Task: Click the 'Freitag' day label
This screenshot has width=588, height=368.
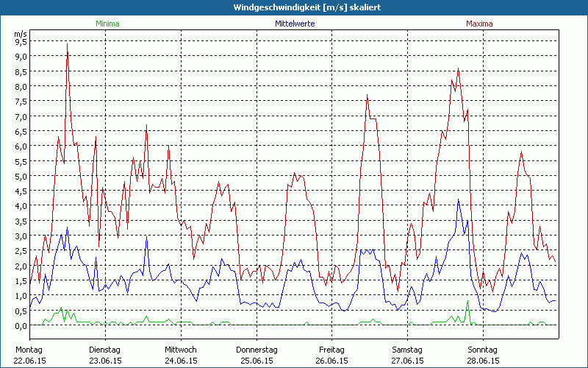Action: click(331, 350)
